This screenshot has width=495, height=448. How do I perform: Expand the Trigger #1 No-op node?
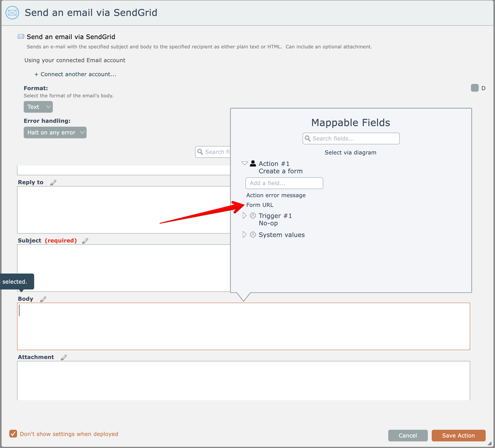[244, 216]
